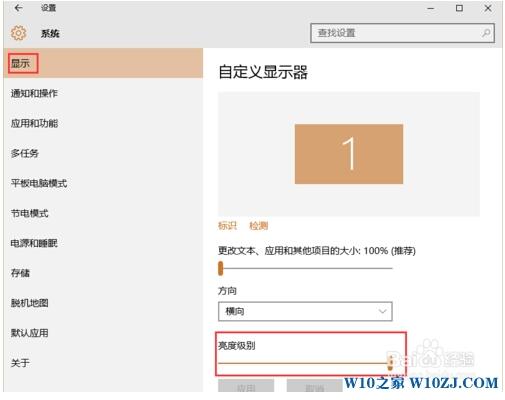Select 默认应用 in the sidebar
The width and height of the screenshot is (505, 400).
[30, 333]
